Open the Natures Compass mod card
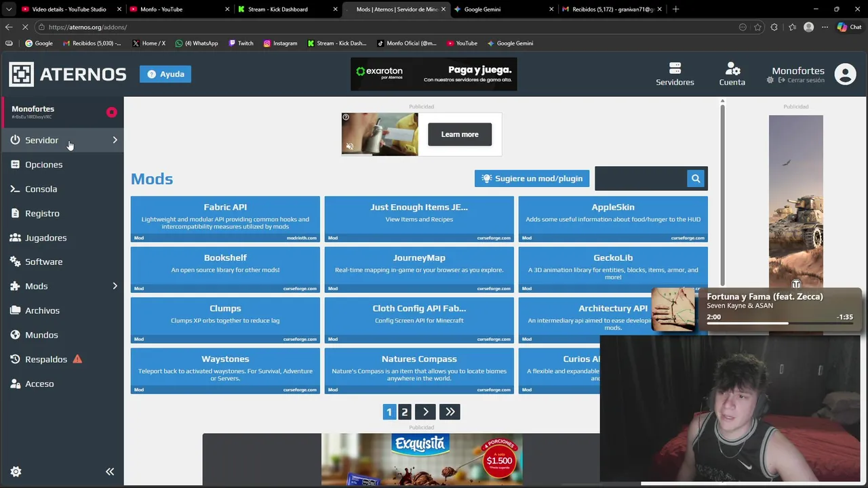Viewport: 868px width, 488px height. 419,371
